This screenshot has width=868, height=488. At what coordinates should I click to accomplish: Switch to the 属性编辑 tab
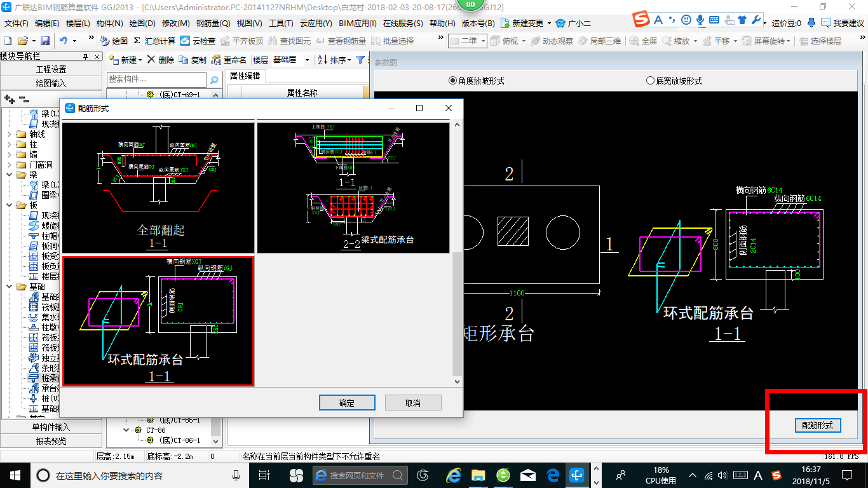[245, 76]
